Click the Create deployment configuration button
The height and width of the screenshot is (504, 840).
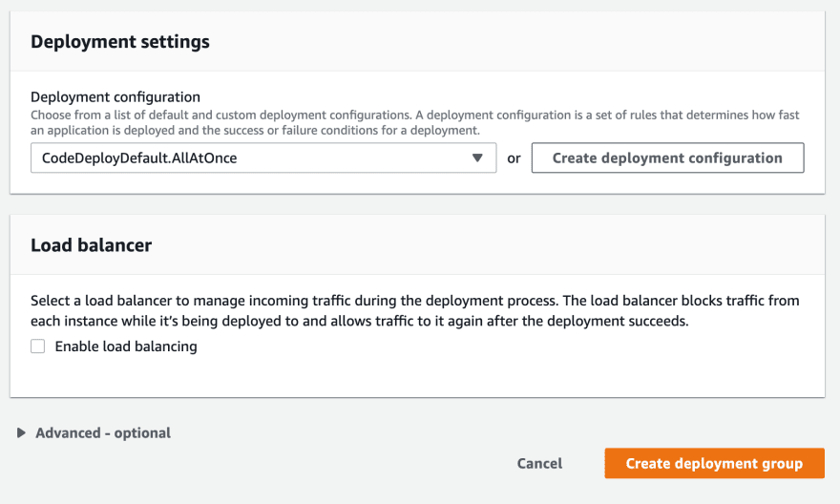(x=667, y=157)
